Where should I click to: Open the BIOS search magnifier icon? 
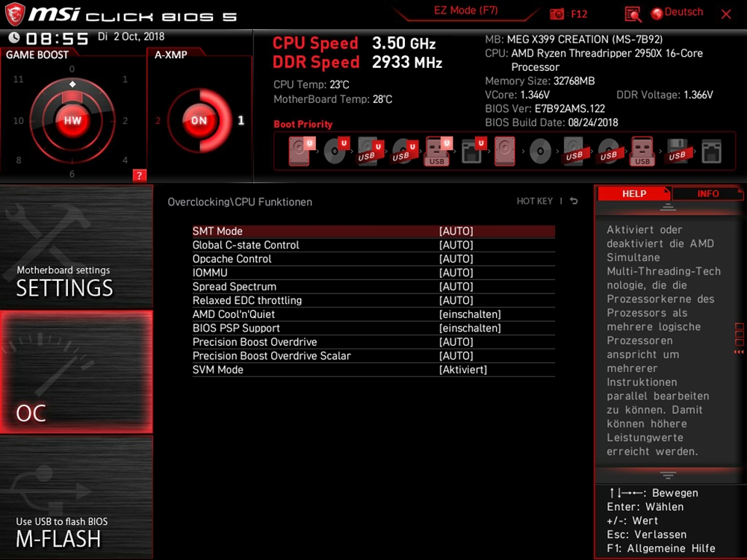(x=633, y=14)
